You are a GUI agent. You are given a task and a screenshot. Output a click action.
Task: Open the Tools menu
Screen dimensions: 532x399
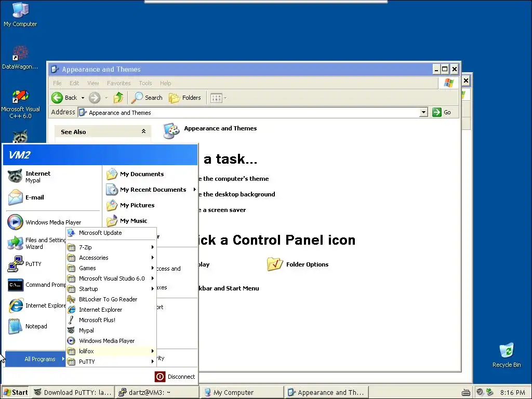click(x=145, y=83)
